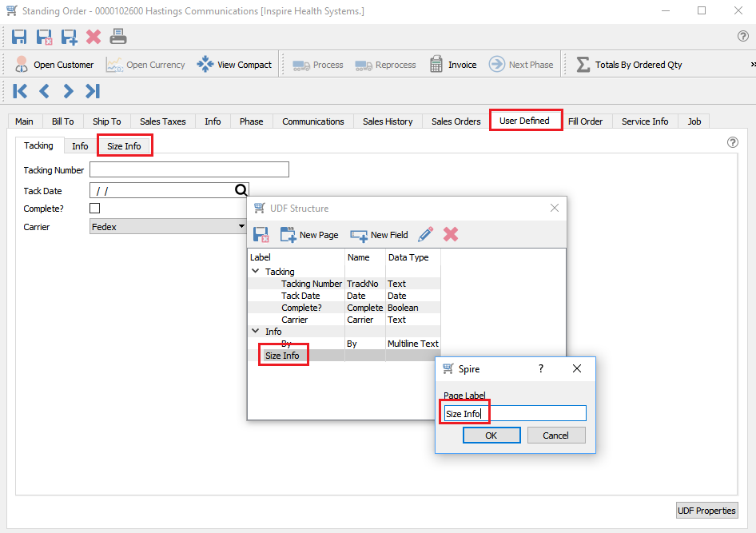The width and height of the screenshot is (756, 533).
Task: Open the Service Info tab
Action: pyautogui.click(x=645, y=121)
